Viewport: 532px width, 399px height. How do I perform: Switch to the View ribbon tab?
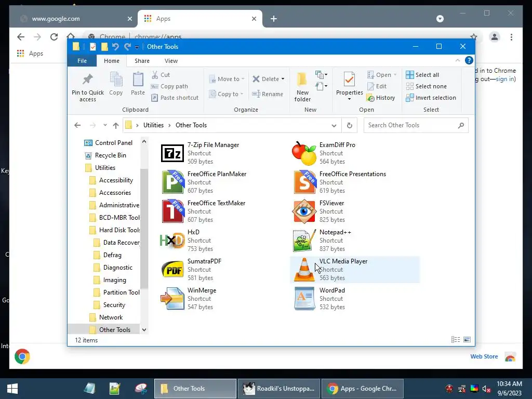click(x=171, y=61)
